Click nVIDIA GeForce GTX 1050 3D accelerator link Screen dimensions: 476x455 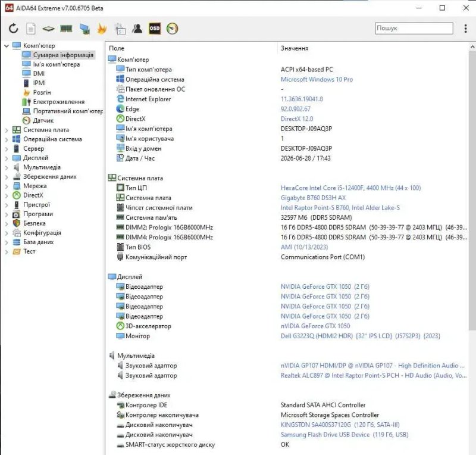pyautogui.click(x=315, y=326)
